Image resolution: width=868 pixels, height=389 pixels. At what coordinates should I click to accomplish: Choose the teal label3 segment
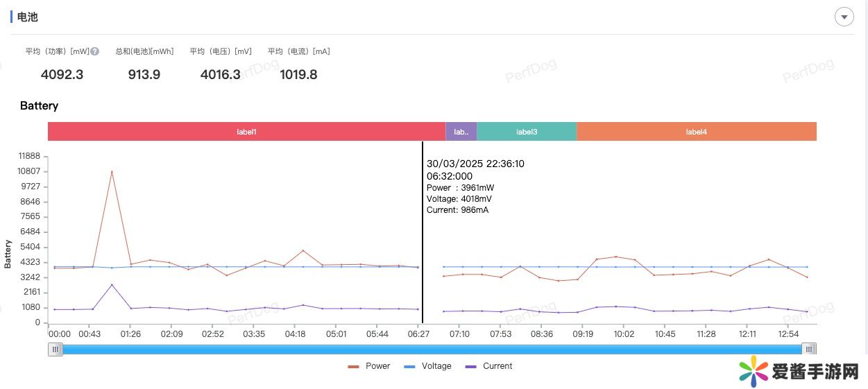point(526,132)
